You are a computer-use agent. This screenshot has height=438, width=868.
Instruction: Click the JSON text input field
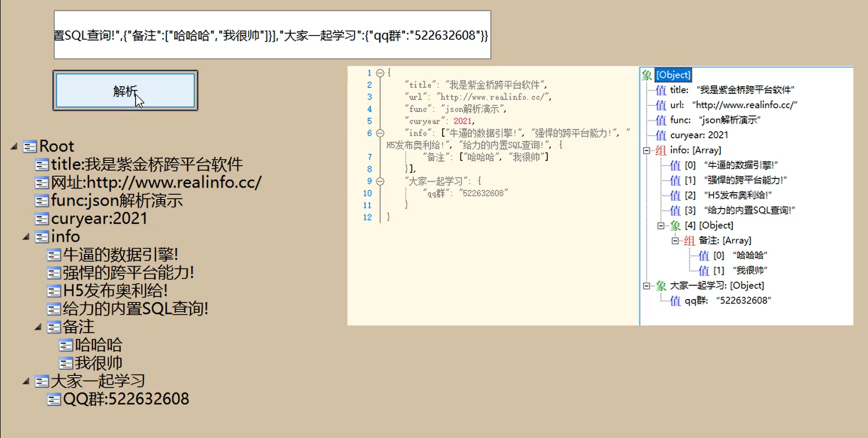coord(272,35)
